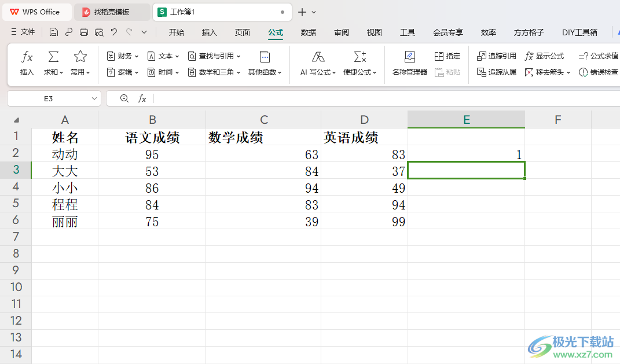Select the 99 in English scores
This screenshot has height=364, width=620.
(x=365, y=221)
